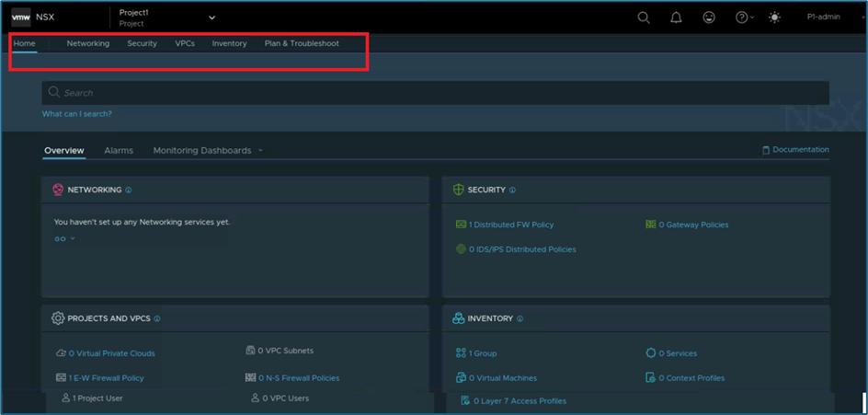Open the Security menu tab

[142, 43]
